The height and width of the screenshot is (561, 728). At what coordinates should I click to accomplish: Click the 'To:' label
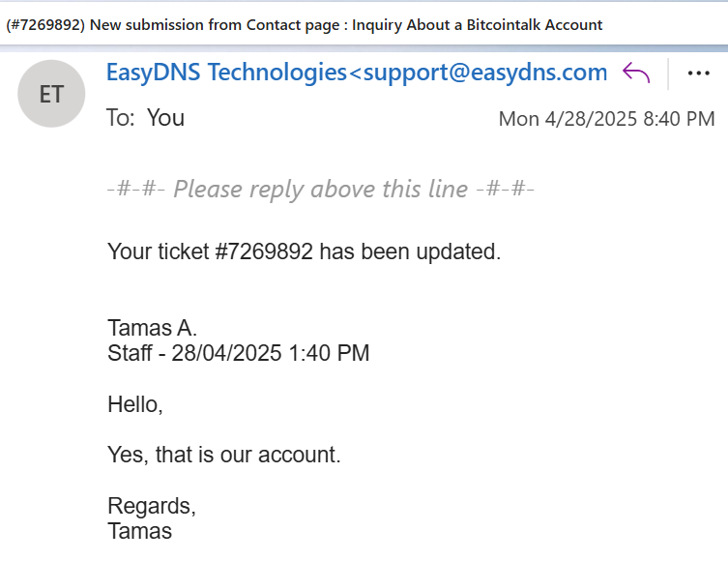[121, 117]
